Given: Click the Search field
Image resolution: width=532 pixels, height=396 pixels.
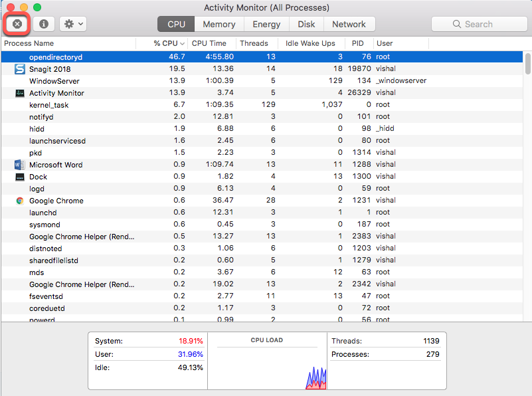Looking at the screenshot, I should [479, 24].
